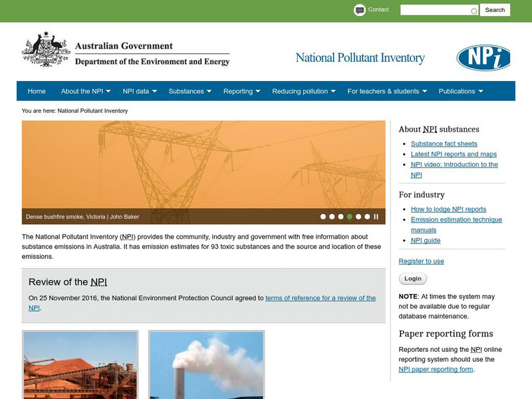Expand the Substances dropdown arrow

pyautogui.click(x=209, y=91)
